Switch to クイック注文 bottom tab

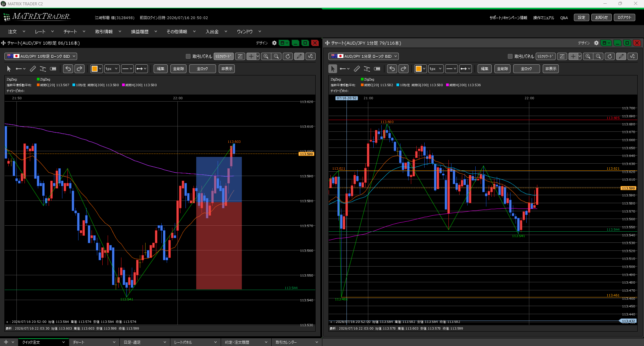point(43,342)
